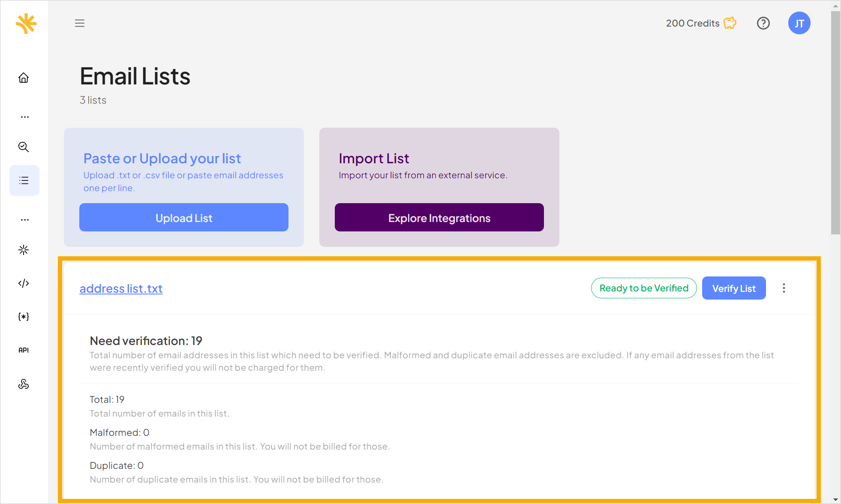Click the help question mark icon

763,23
